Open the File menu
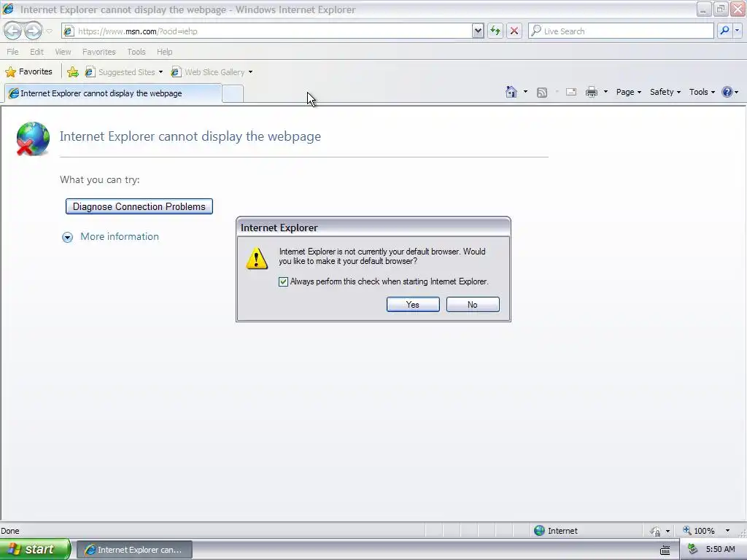747x560 pixels. tap(13, 52)
